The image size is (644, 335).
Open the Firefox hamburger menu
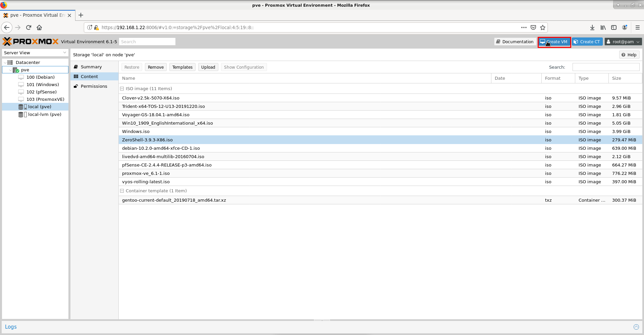point(638,27)
